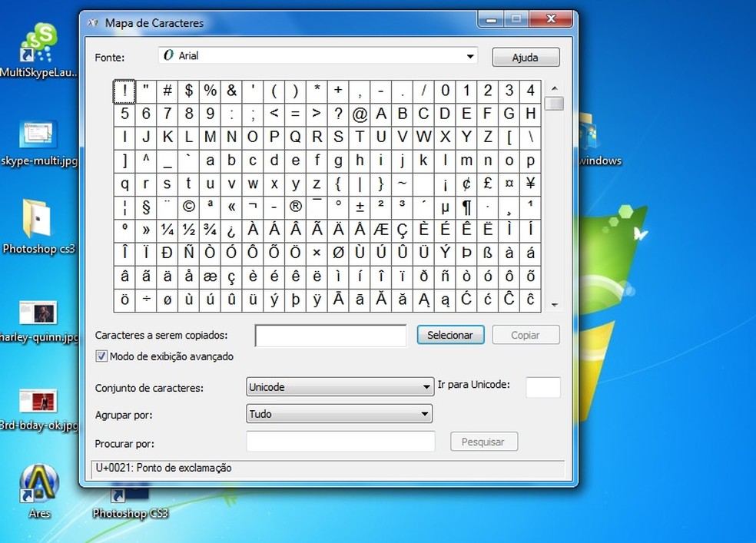Open the Agrupar por Tudo dropdown
The height and width of the screenshot is (543, 756).
coord(339,414)
